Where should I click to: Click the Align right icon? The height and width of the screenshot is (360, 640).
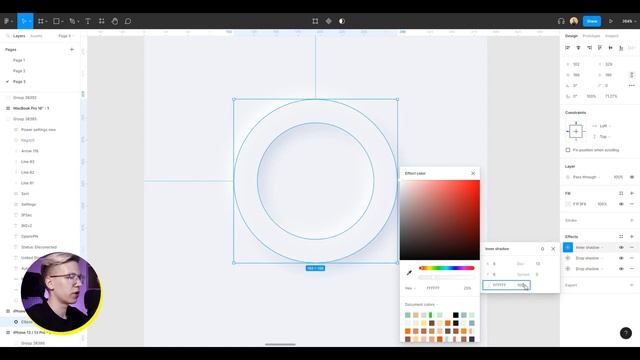pos(589,48)
